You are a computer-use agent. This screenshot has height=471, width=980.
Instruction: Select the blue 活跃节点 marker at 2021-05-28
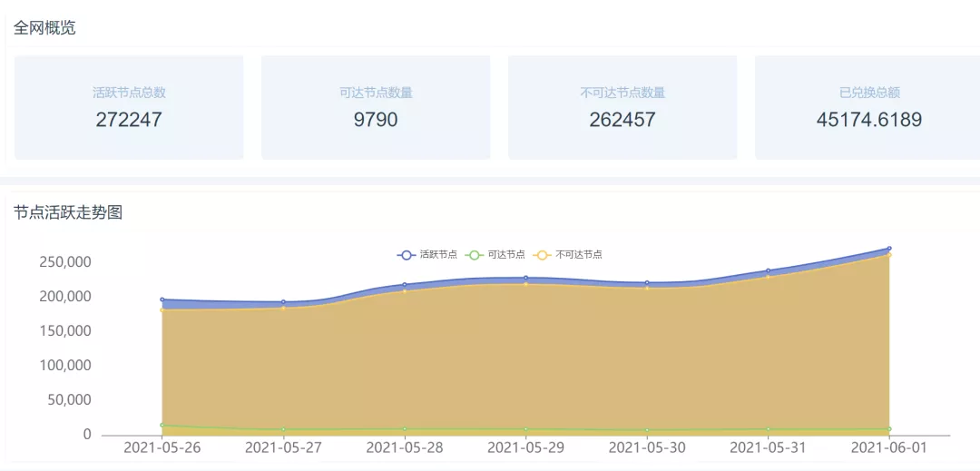click(x=405, y=285)
